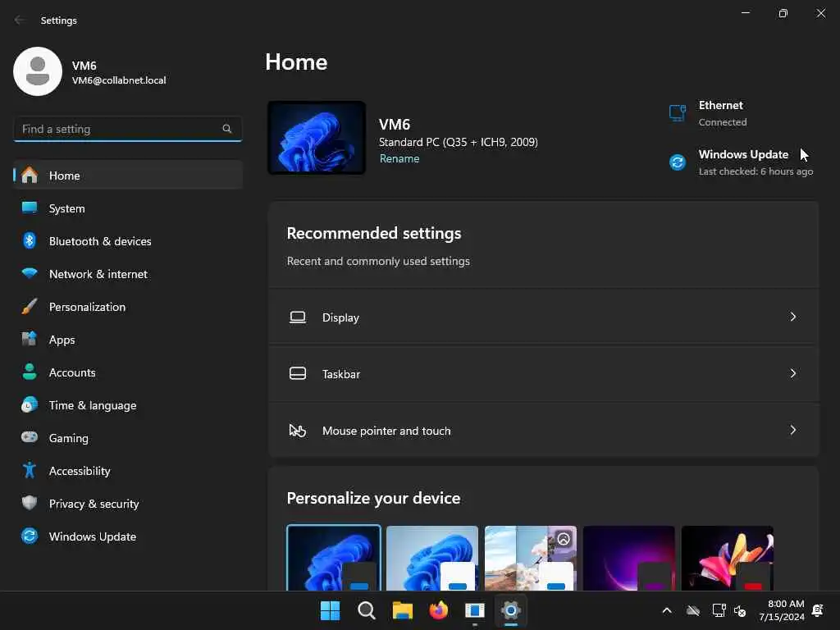840x630 pixels.
Task: Go to Privacy & security page
Action: (x=128, y=503)
